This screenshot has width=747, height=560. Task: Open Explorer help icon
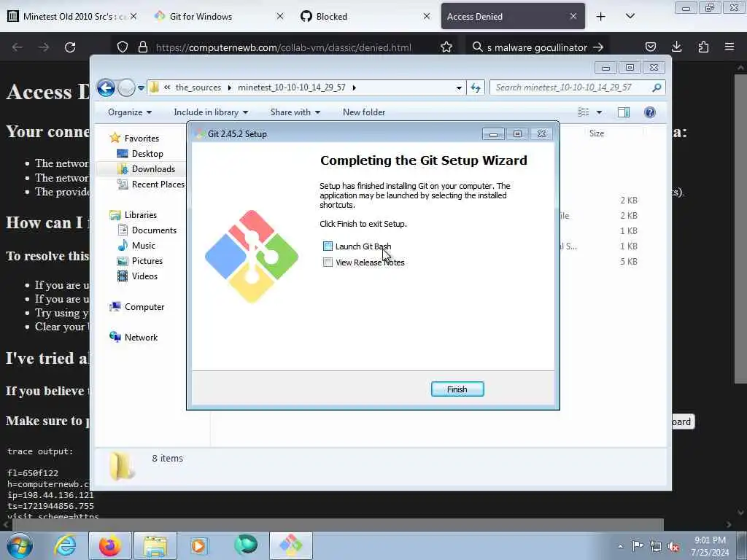pos(650,112)
